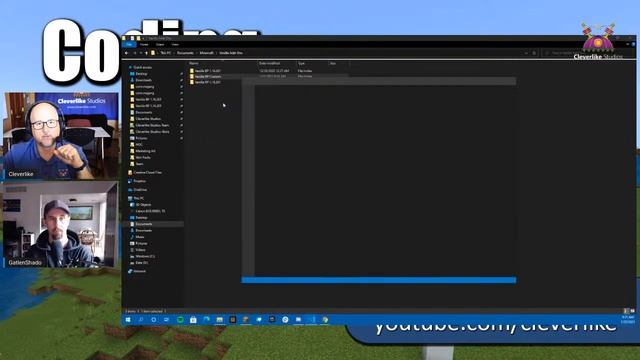The height and width of the screenshot is (360, 640).
Task: Click the Cortana circle on taskbar
Action: point(154,320)
